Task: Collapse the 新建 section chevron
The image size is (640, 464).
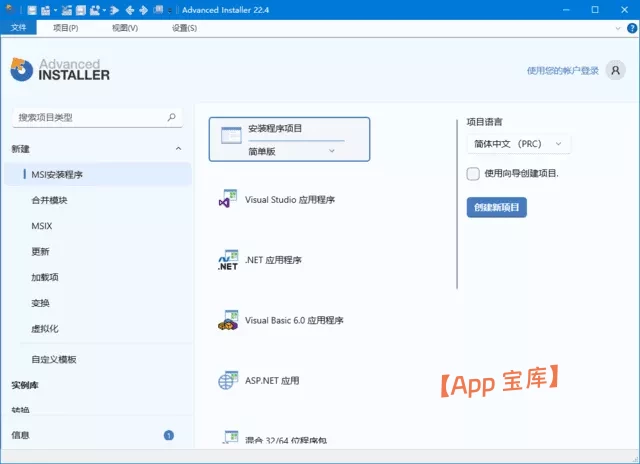Action: pos(178,149)
